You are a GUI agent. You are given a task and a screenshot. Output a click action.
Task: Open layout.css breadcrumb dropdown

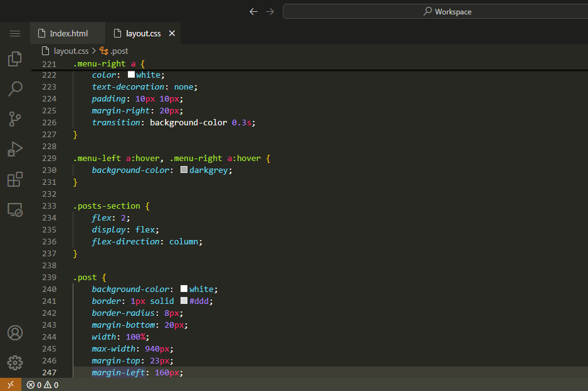pos(70,51)
